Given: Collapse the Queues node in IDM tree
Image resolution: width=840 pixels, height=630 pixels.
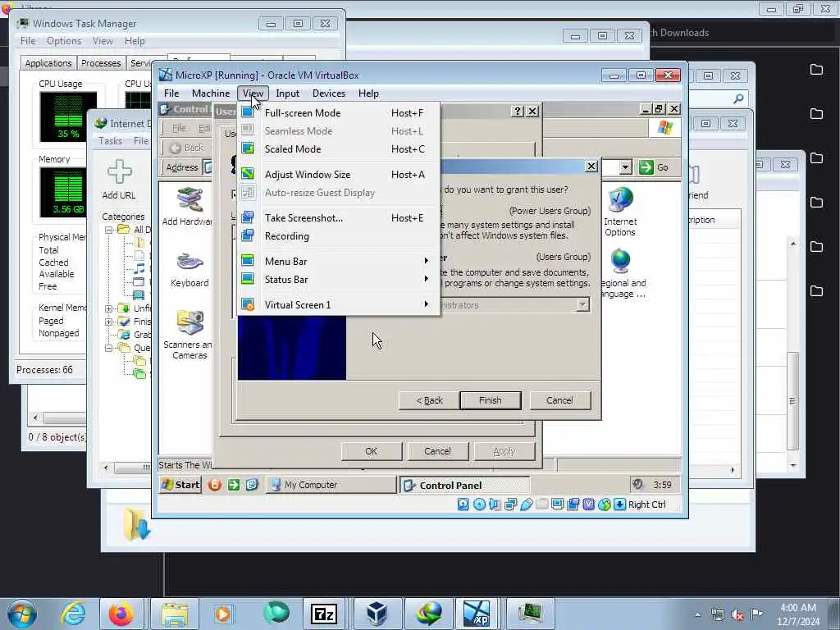Looking at the screenshot, I should click(109, 348).
